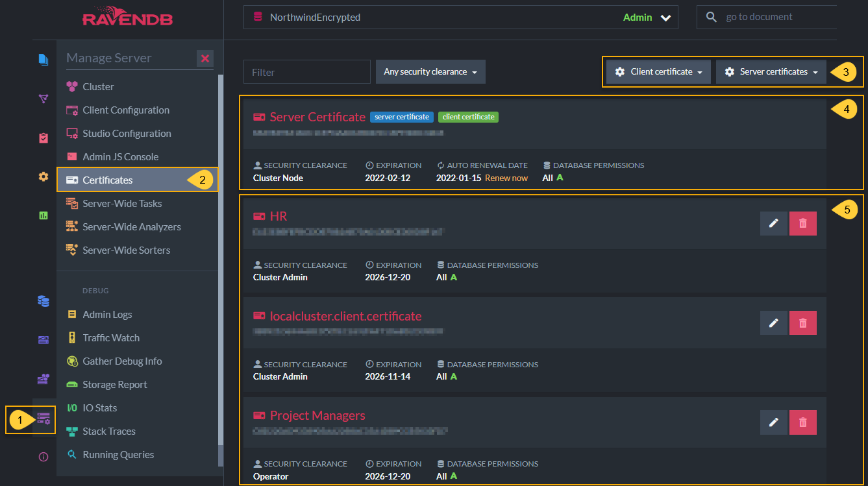Expand the NorthwindEncrypted database selector
Image resolution: width=868 pixels, height=486 pixels.
pos(461,18)
